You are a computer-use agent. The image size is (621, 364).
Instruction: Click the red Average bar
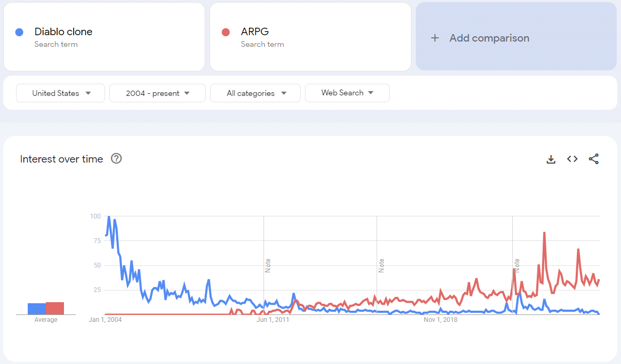coord(55,308)
